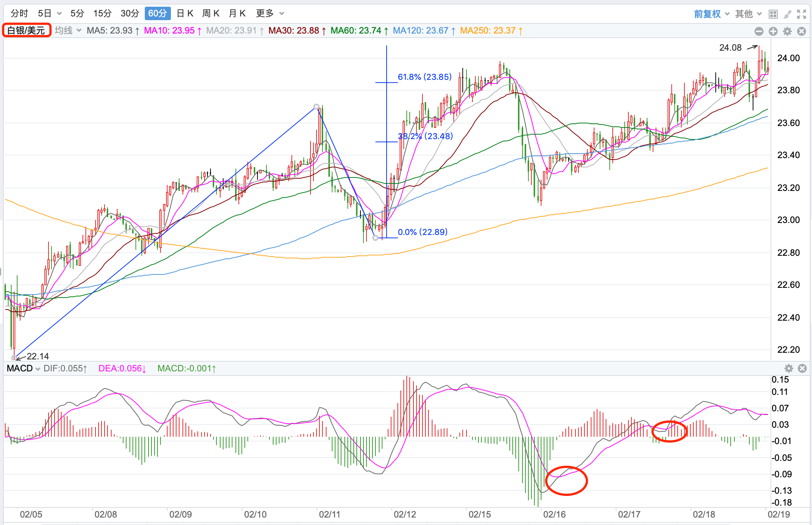Select the 5日 time range tab
The image size is (812, 525).
pos(44,13)
